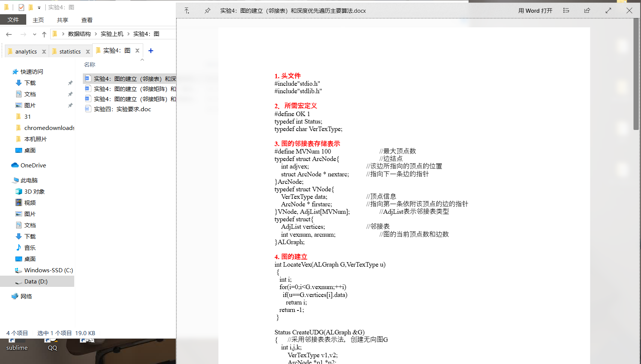Click the pin icon next to pinned 下载
The width and height of the screenshot is (641, 364).
pos(70,83)
